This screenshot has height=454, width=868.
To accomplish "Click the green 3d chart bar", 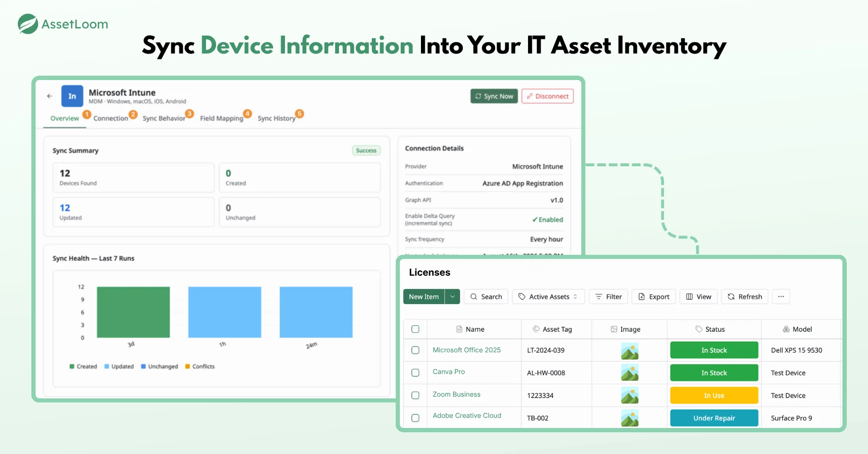I will pyautogui.click(x=133, y=312).
